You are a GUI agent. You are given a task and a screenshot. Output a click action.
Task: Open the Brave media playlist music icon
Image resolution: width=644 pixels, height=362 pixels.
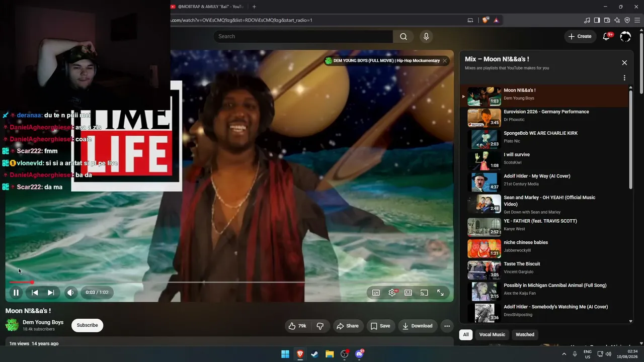coord(587,20)
